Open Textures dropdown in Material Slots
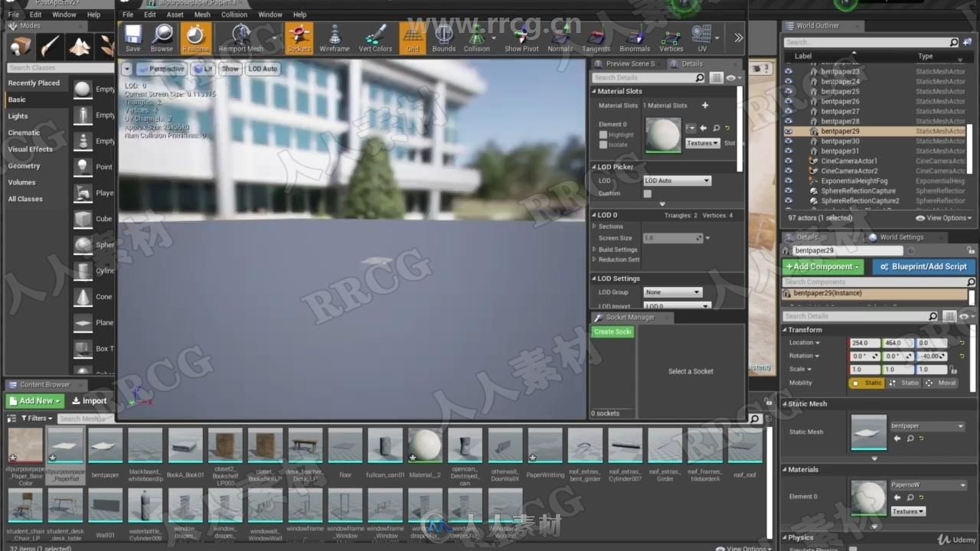Viewport: 980px width, 551px height. 702,143
